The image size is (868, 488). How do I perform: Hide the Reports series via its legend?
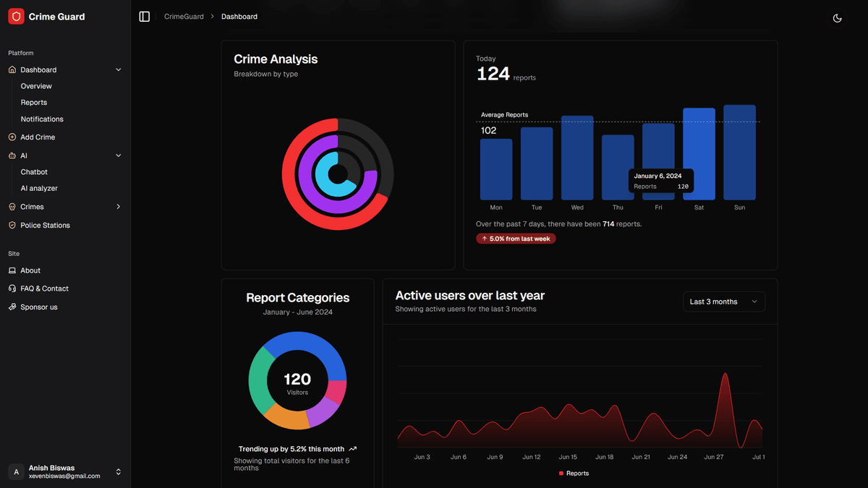tap(575, 473)
